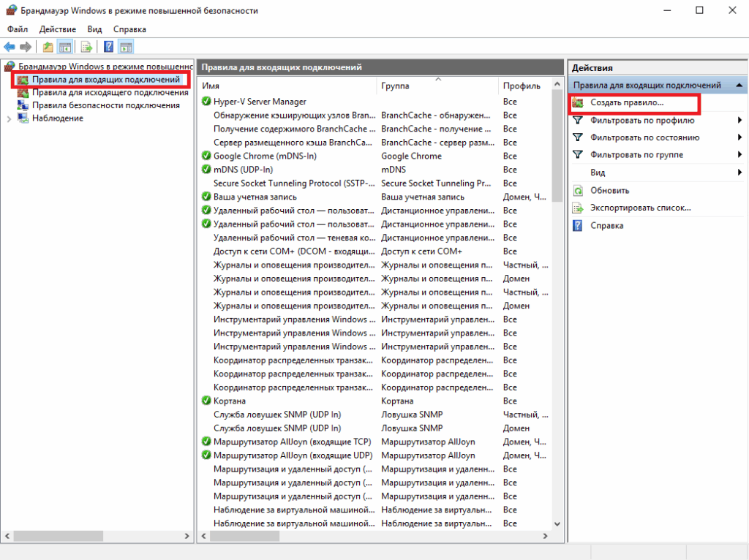
Task: Select the Кортана inbound rule
Action: coord(229,401)
